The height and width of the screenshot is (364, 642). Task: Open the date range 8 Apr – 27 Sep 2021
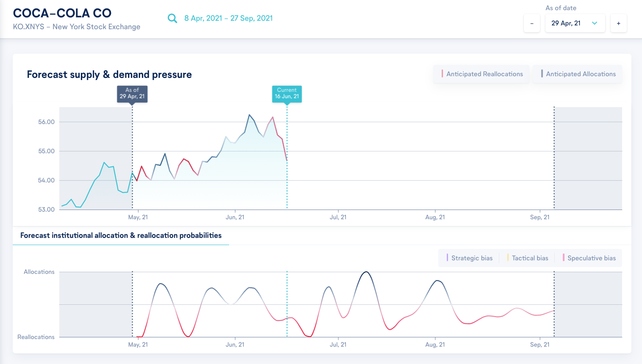(228, 18)
